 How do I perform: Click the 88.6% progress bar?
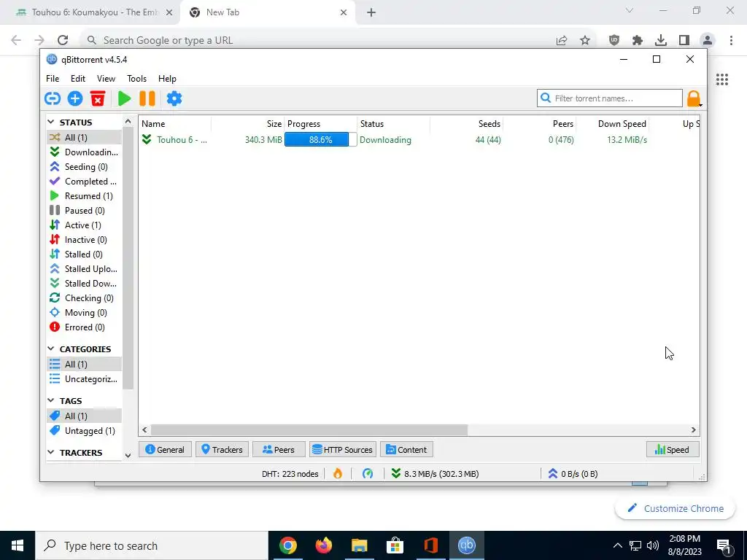[x=321, y=139]
